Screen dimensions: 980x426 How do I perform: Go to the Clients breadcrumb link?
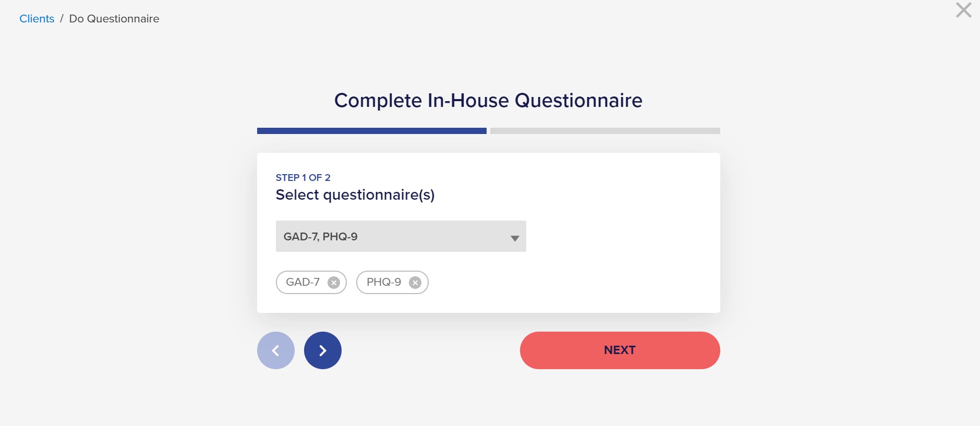coord(37,19)
